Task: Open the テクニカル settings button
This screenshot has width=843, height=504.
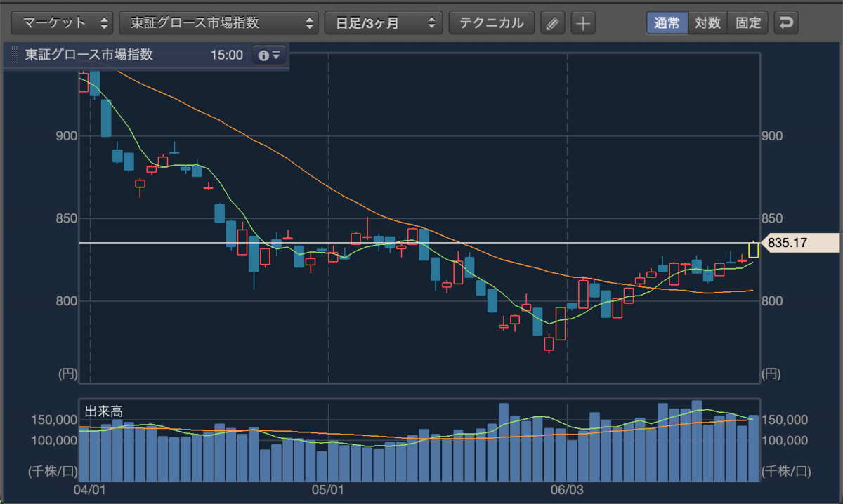Action: 492,22
